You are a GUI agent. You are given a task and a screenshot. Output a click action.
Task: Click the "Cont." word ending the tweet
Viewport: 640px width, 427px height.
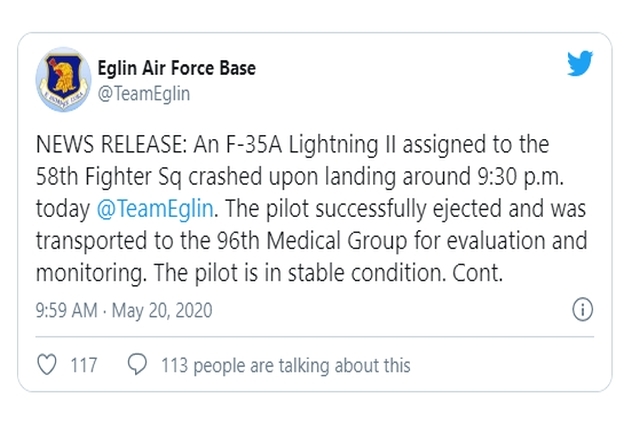click(x=478, y=273)
